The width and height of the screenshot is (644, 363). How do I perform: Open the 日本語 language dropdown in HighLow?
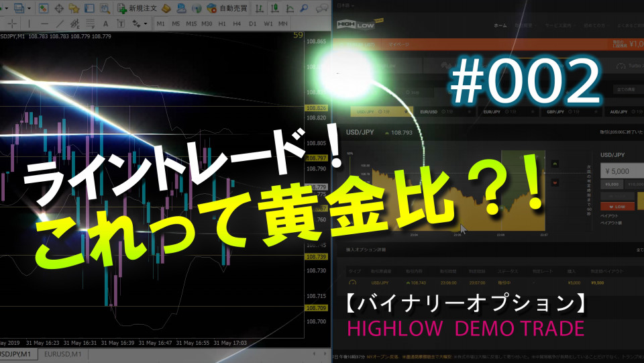[x=345, y=5]
